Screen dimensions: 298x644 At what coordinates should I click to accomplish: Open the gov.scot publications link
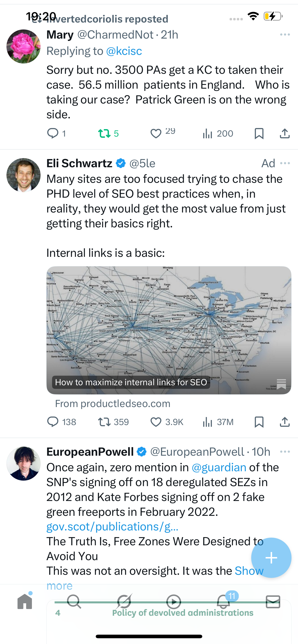(x=113, y=527)
